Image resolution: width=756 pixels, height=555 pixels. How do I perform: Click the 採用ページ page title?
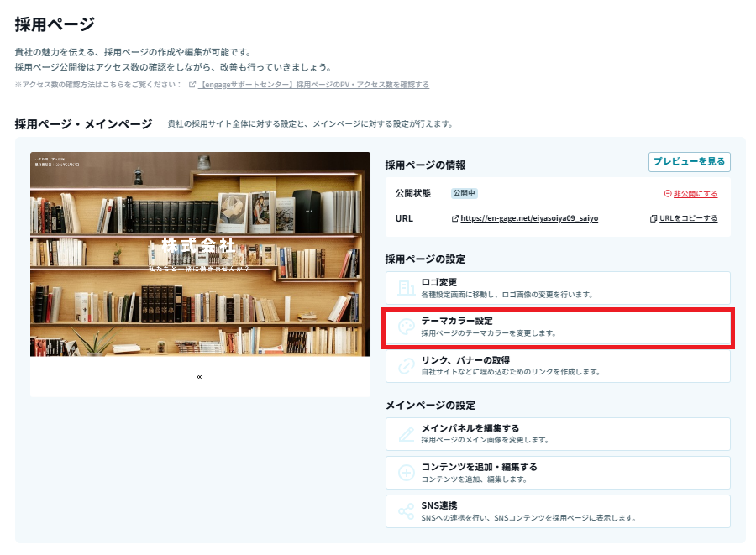[55, 24]
